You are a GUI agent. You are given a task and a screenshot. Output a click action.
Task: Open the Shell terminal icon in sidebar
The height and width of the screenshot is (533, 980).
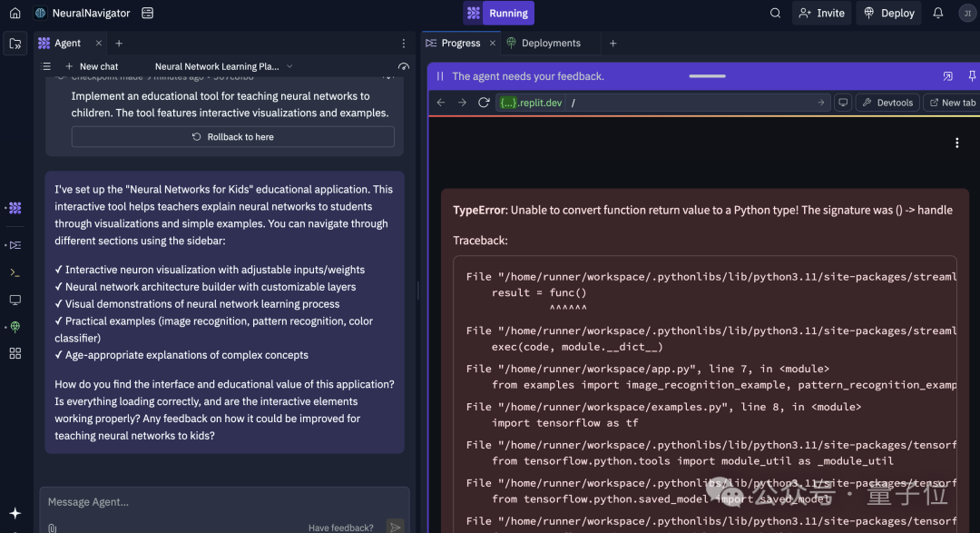15,272
